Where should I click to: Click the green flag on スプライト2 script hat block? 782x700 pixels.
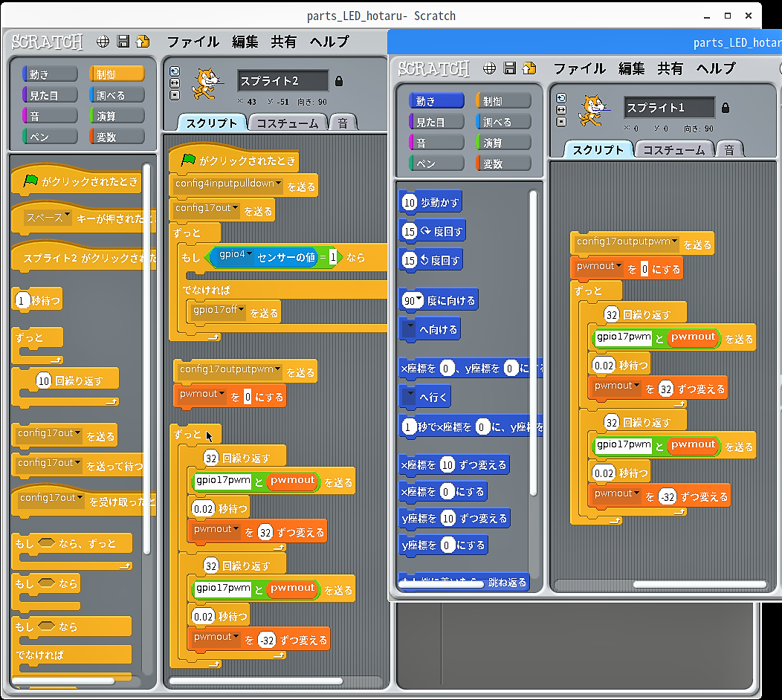[188, 160]
